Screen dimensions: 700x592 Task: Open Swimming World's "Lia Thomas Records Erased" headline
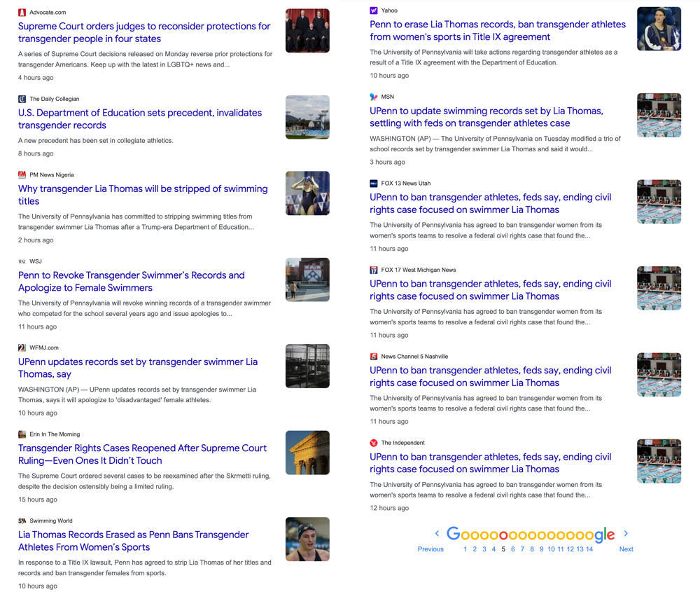pos(134,541)
